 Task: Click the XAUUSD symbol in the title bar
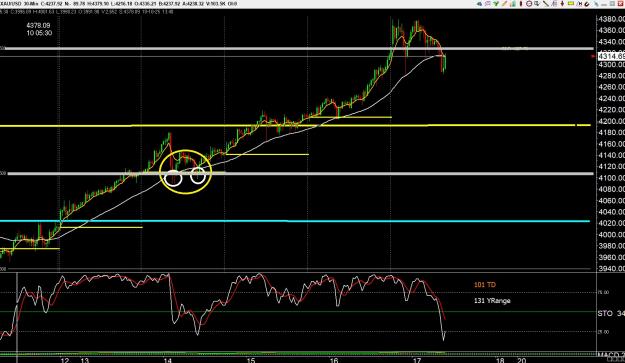10,3
